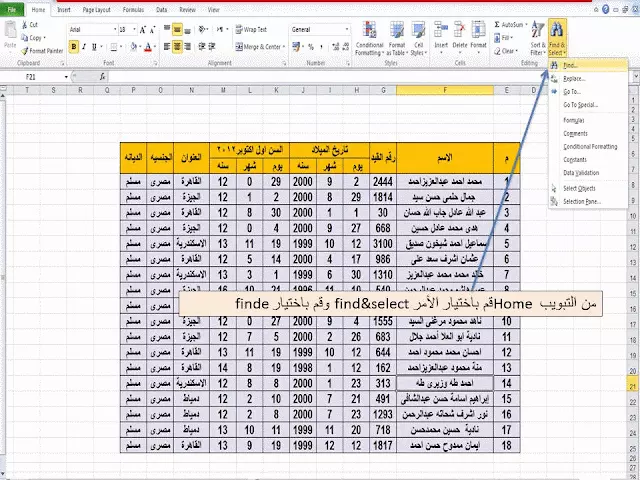This screenshot has height=480, width=640.
Task: Choose Find... from the dropdown menu
Action: tap(588, 65)
